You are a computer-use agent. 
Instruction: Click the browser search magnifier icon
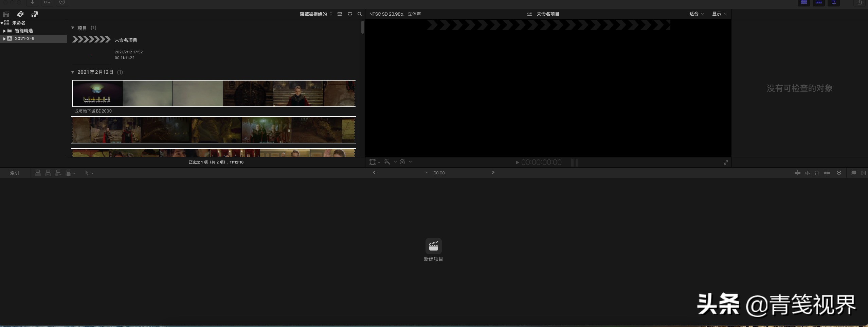point(360,14)
